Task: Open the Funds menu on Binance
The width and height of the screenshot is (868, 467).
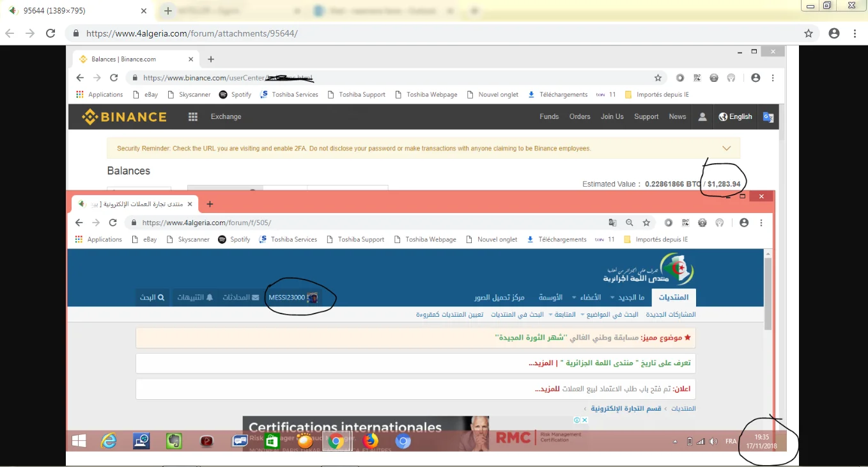Action: click(x=549, y=116)
